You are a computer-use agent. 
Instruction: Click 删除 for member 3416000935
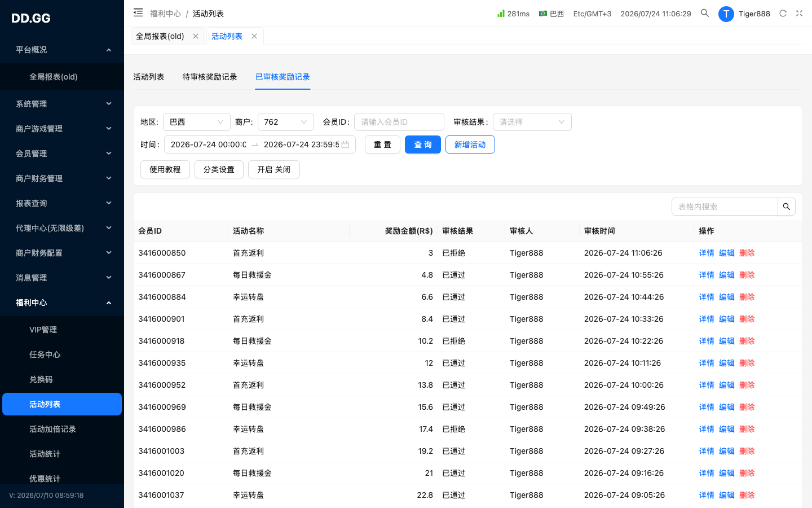747,363
